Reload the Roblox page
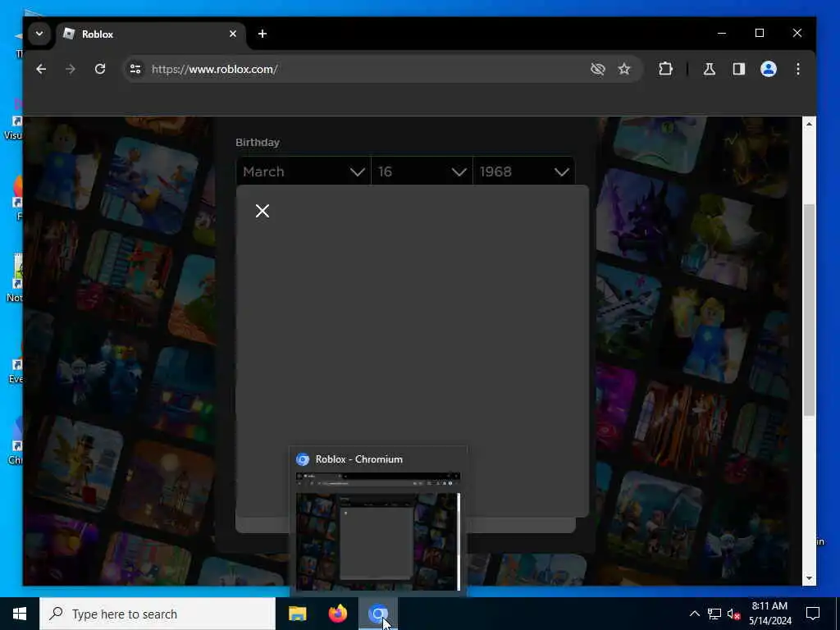The width and height of the screenshot is (840, 630). 100,69
